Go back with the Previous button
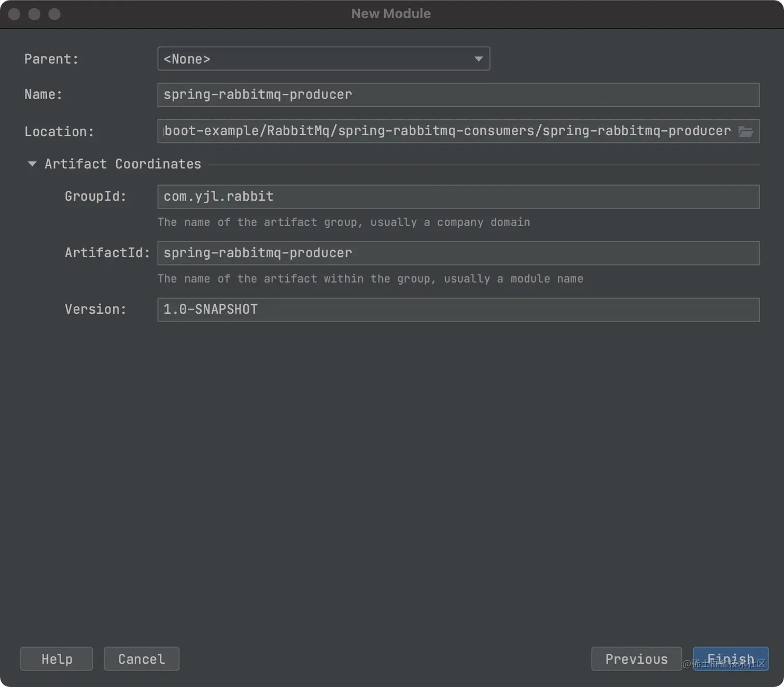784x687 pixels. pyautogui.click(x=636, y=659)
